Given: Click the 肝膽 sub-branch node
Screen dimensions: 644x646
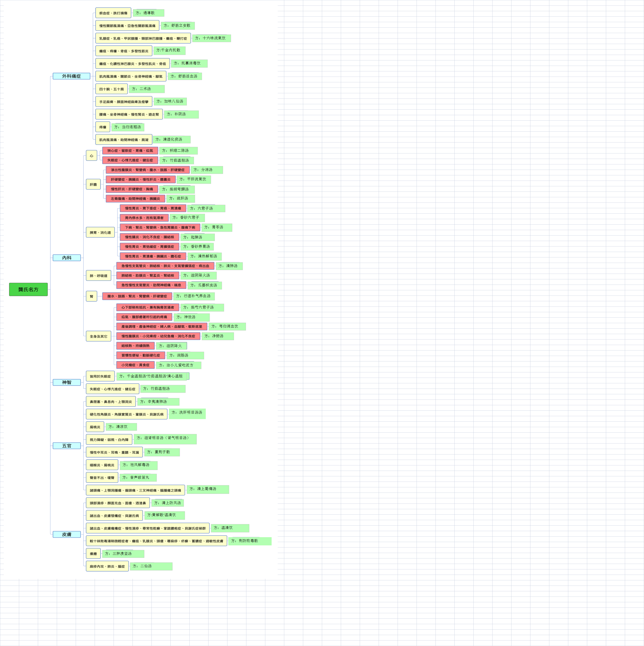Looking at the screenshot, I should (x=93, y=184).
